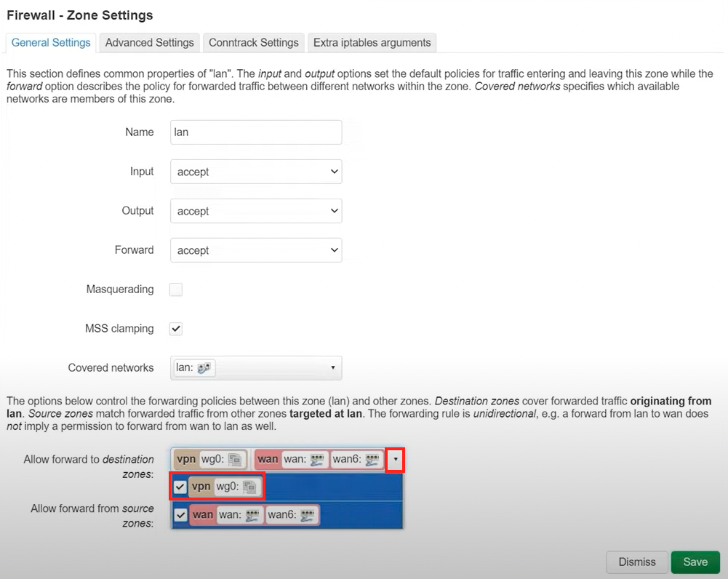Screen dimensions: 728x579
Task: Disable MSS clamping
Action: 175,328
